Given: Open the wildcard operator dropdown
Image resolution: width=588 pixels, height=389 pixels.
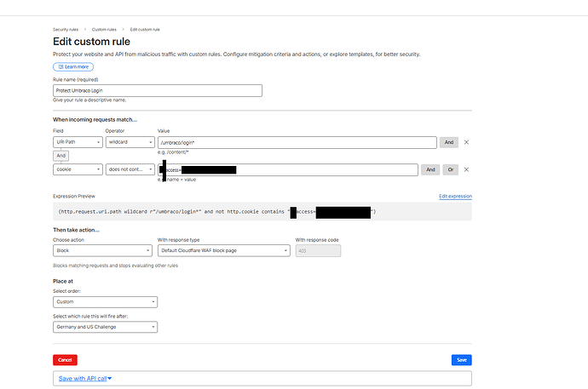Looking at the screenshot, I should point(130,142).
